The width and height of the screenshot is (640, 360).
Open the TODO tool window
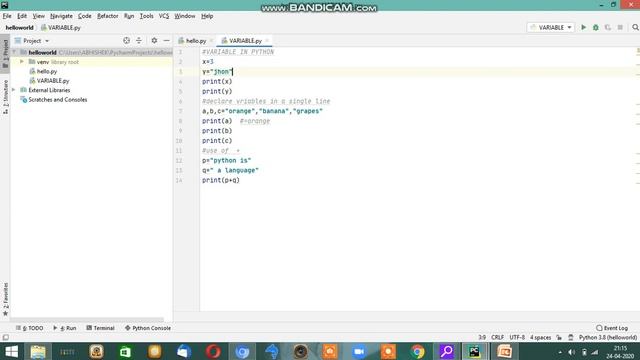29,328
